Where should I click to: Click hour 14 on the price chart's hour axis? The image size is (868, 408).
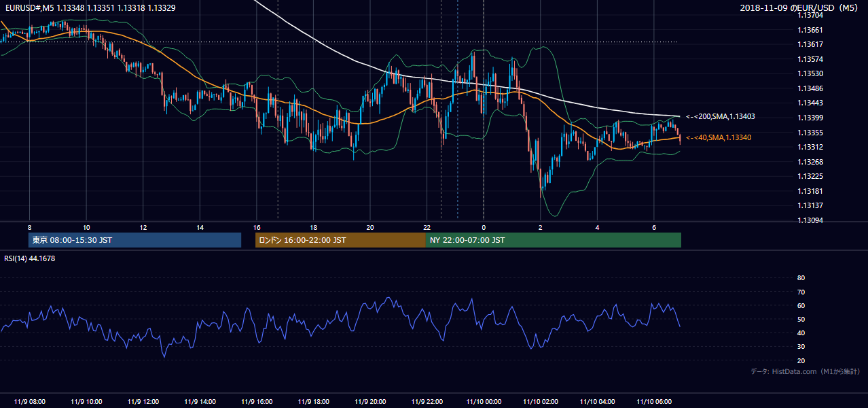point(200,227)
